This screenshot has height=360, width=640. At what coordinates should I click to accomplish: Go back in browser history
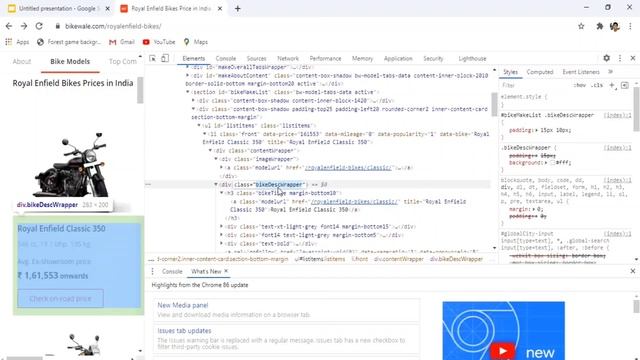(x=9, y=26)
